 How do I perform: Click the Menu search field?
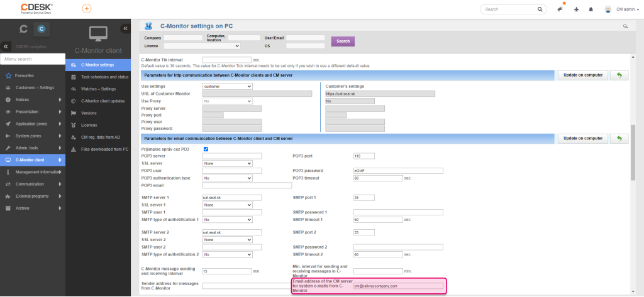click(x=33, y=59)
